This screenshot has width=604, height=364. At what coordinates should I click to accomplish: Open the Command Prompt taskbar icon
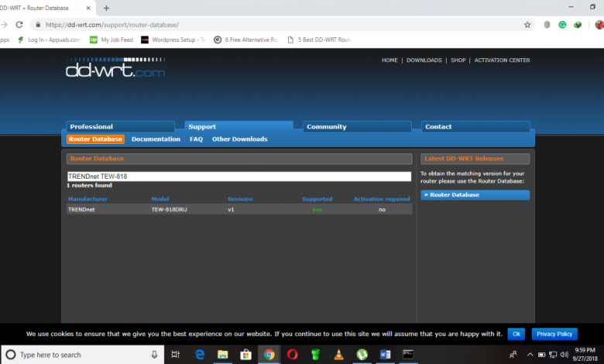[x=408, y=355]
